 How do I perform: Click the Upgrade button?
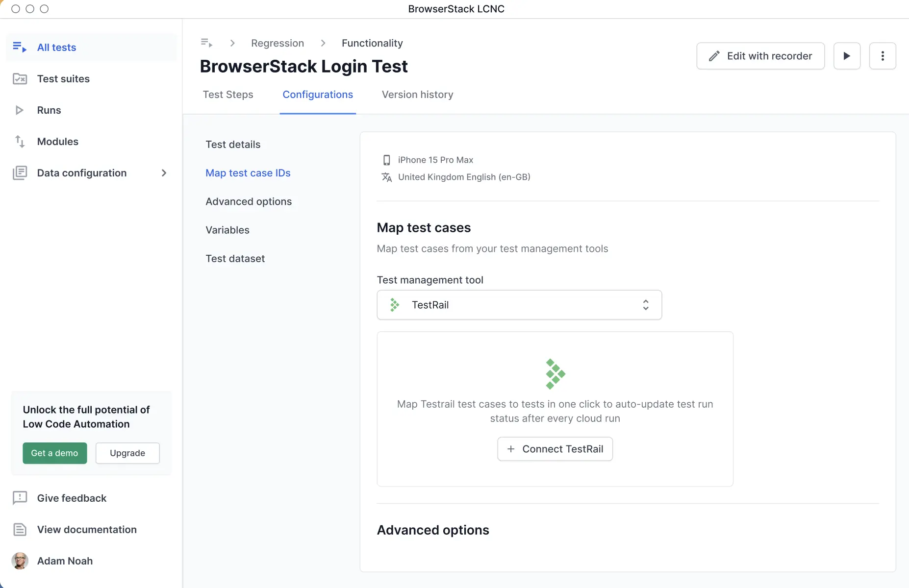click(127, 453)
